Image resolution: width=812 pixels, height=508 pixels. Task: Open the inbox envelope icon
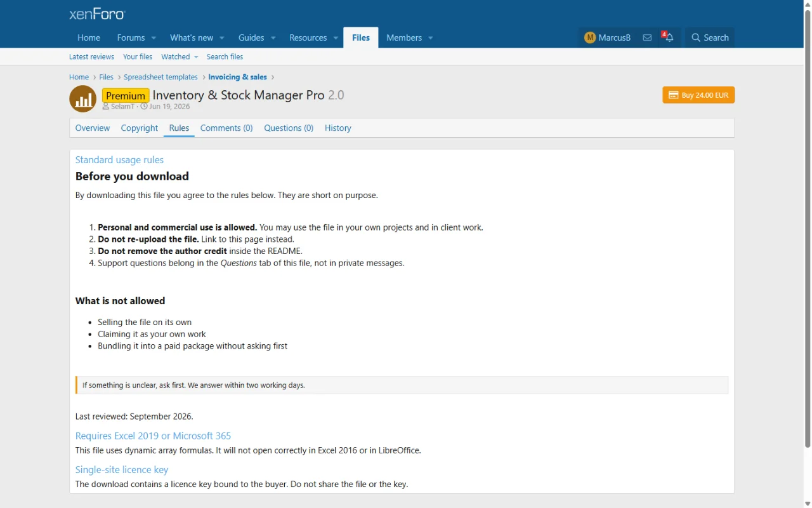coord(647,37)
